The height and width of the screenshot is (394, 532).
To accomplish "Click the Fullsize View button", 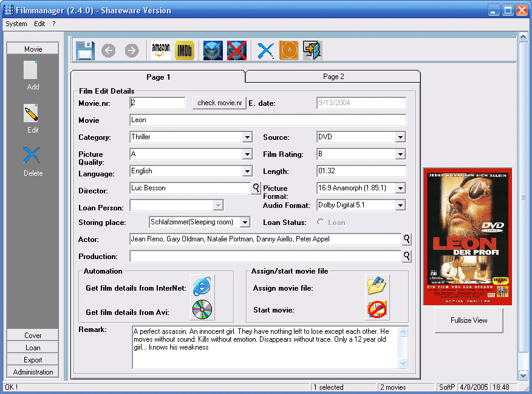I will point(469,320).
